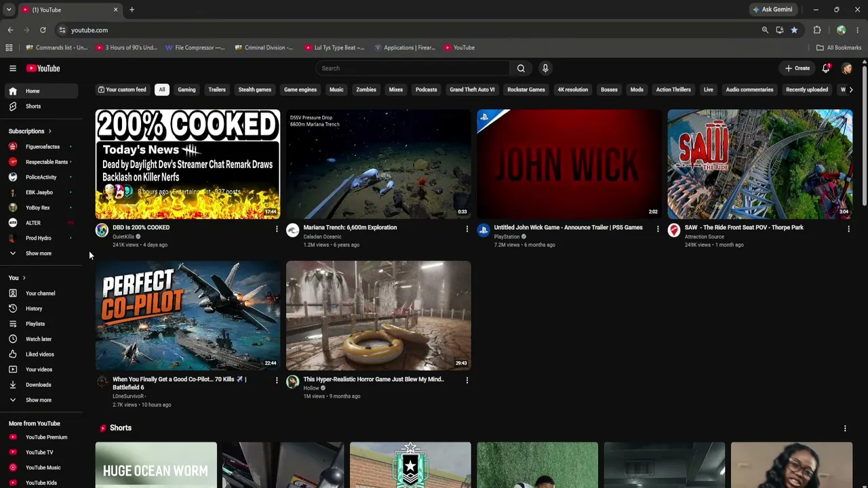Open the PlayStation channel avatar
Screen dimensions: 868x488
(x=484, y=230)
